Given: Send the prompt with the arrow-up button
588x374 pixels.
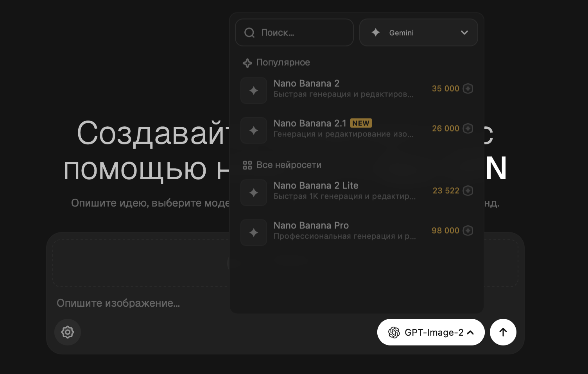Looking at the screenshot, I should (x=503, y=332).
